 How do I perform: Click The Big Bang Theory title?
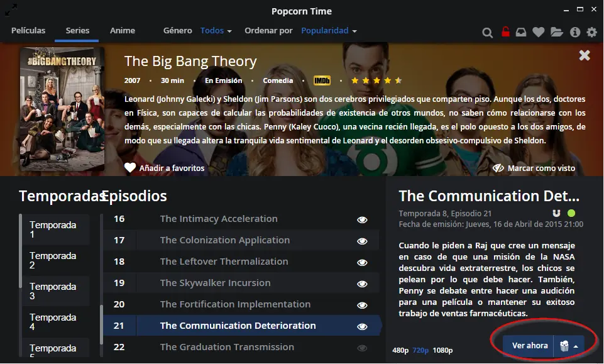(x=190, y=61)
